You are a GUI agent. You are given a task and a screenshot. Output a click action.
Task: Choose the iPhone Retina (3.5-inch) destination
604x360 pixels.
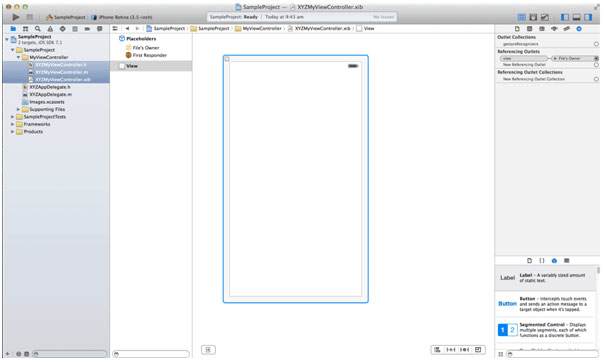click(121, 17)
